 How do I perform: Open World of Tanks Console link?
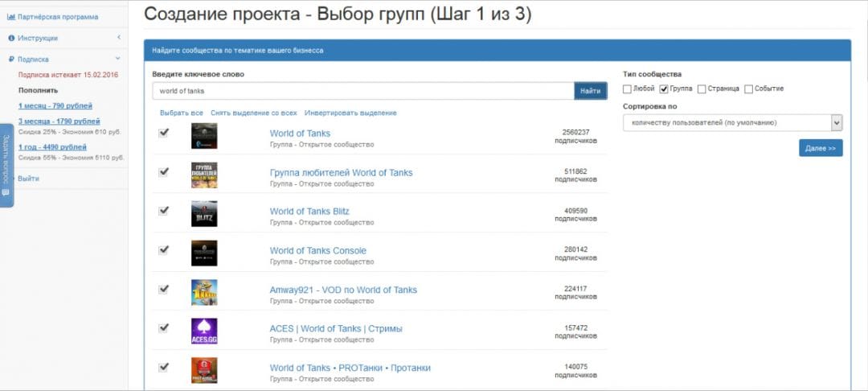317,251
